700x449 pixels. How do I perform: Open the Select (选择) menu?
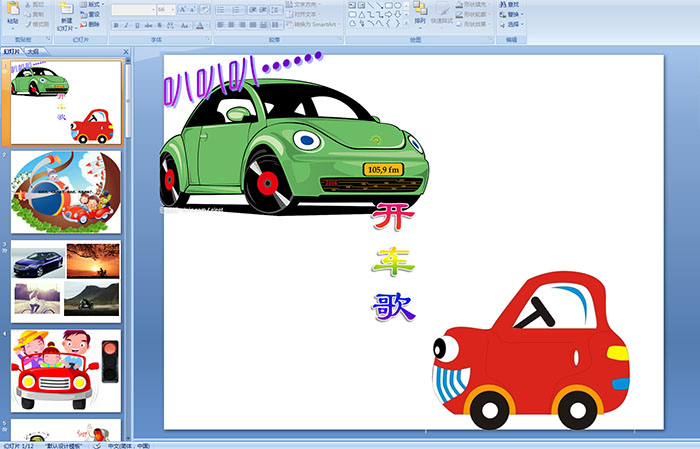pyautogui.click(x=511, y=24)
